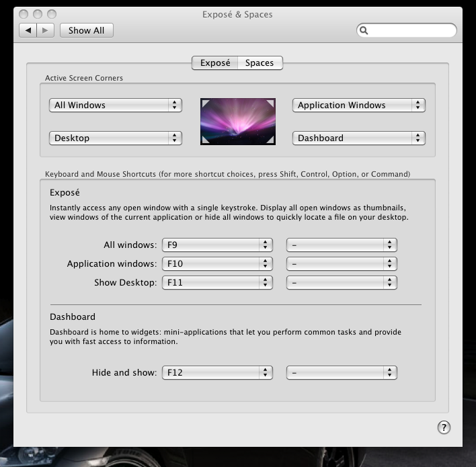
Task: Open the Hide and show mouse shortcut dropdown
Action: point(342,372)
